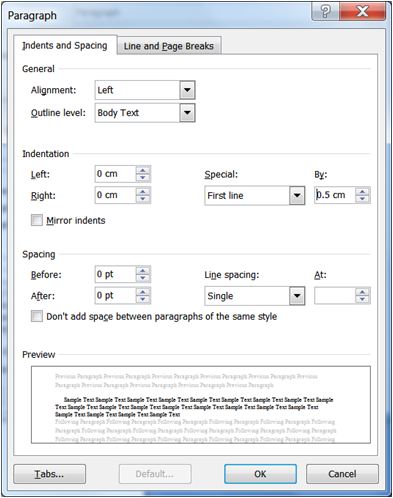This screenshot has width=393, height=498.
Task: Decrease the By indent value with the down arrow
Action: tap(362, 199)
